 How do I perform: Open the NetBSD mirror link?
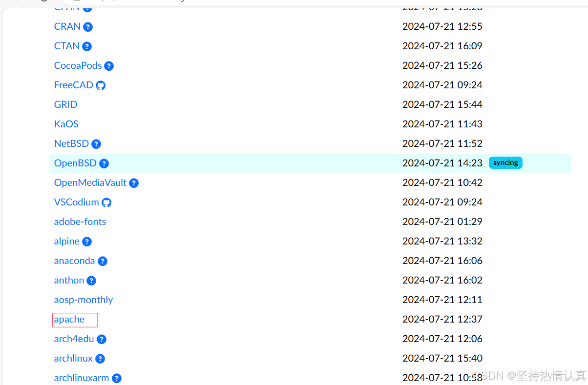[72, 143]
